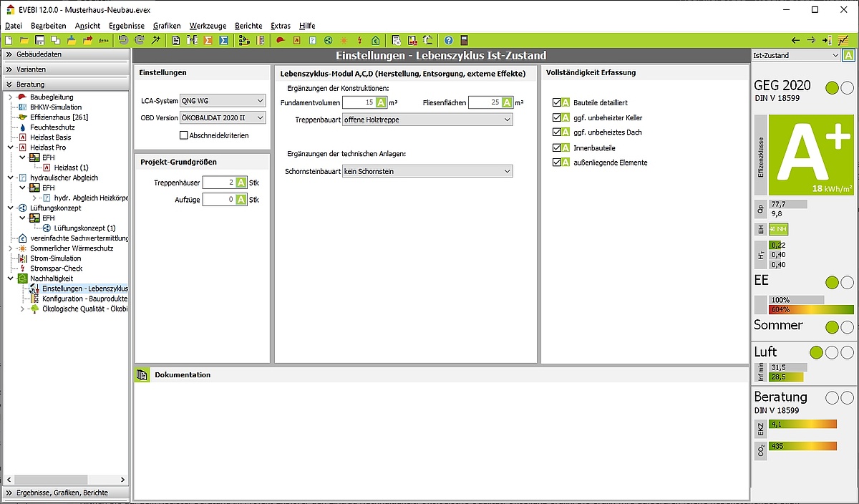Open the Treppenbauart dropdown

(x=427, y=120)
